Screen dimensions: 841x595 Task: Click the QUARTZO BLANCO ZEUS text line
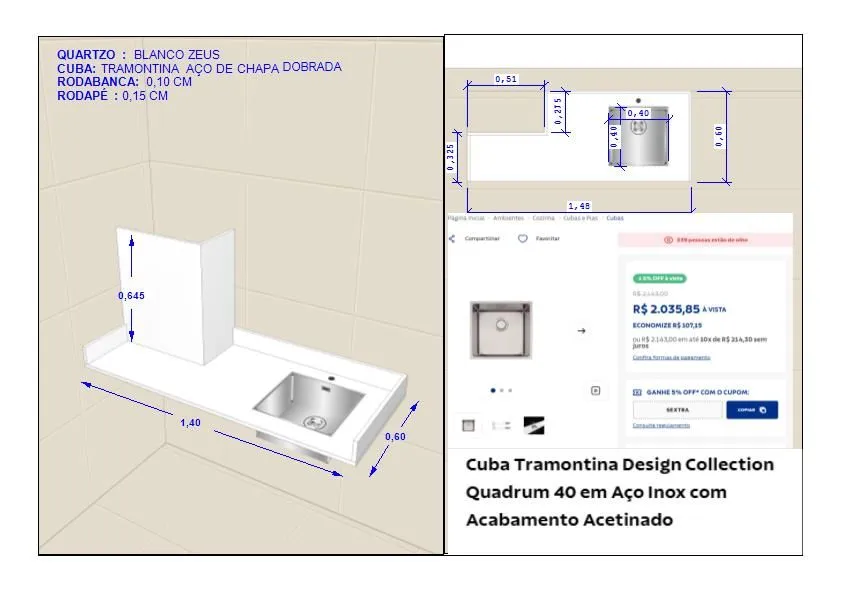click(138, 55)
